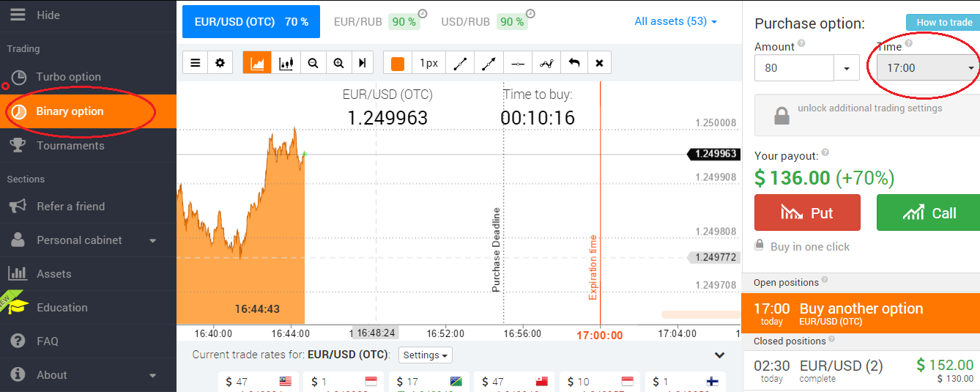Click the About info icon
This screenshot has width=980, height=392.
tap(18, 375)
